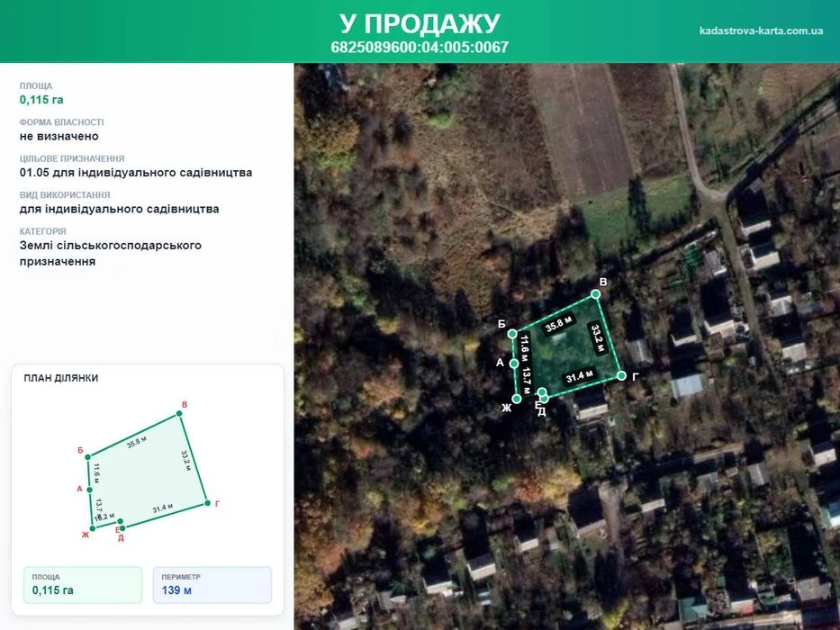The height and width of the screenshot is (630, 840).
Task: Click vertex marker В on the satellite map
Action: 595,293
